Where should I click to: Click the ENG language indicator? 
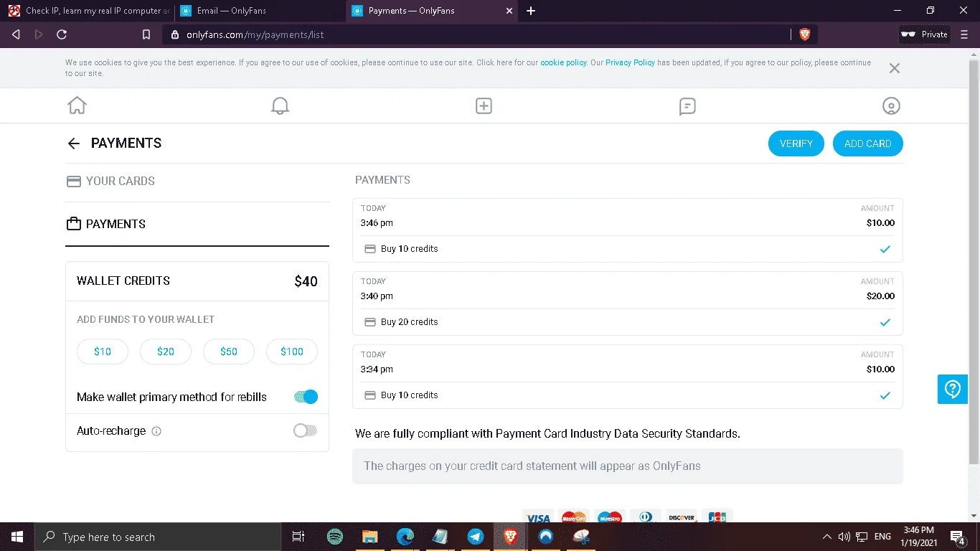(882, 537)
